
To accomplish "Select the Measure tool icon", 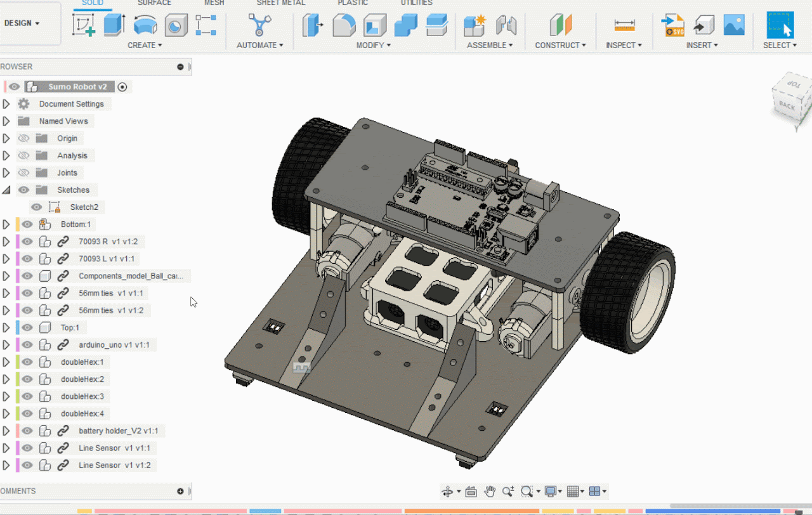I will [624, 25].
